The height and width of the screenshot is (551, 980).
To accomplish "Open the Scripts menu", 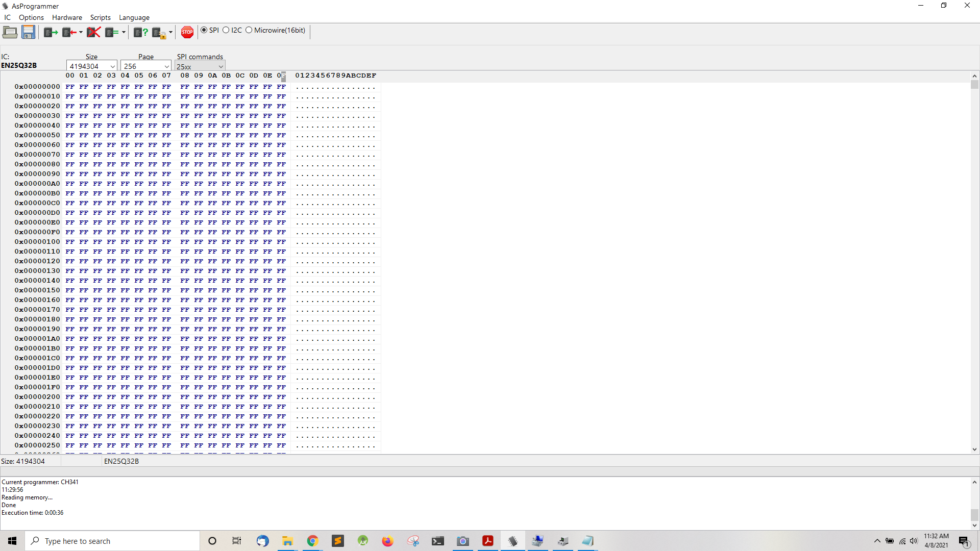I will [100, 17].
